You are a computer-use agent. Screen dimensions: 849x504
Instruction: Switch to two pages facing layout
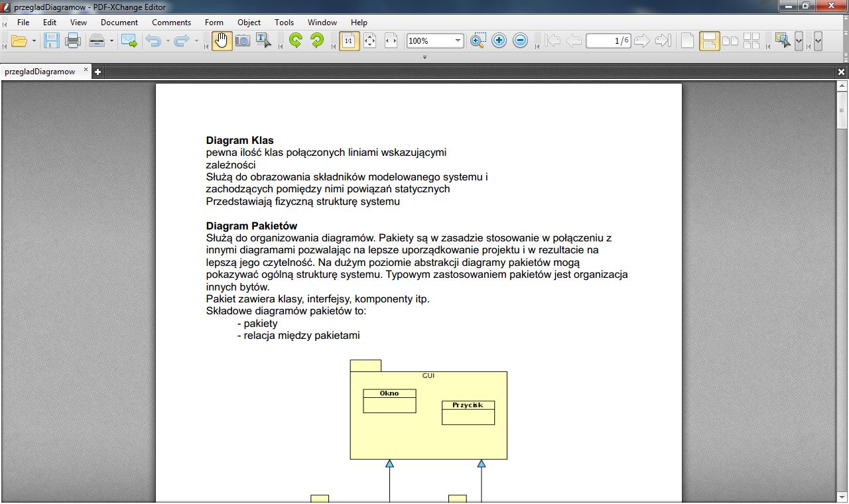(x=730, y=41)
